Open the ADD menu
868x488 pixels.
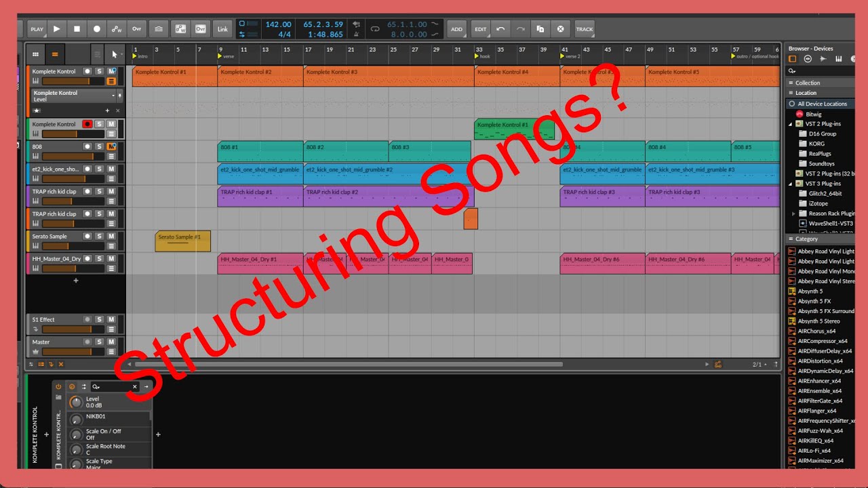(x=456, y=29)
